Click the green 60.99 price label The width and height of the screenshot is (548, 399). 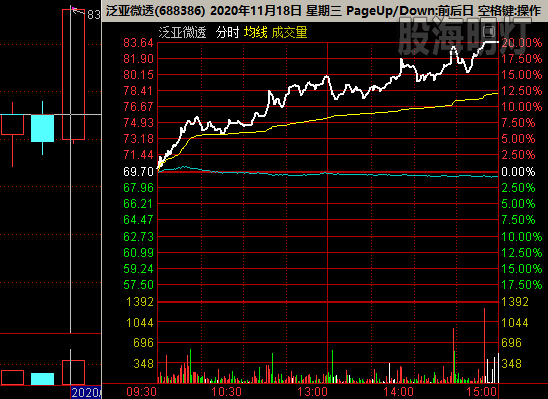pos(138,252)
